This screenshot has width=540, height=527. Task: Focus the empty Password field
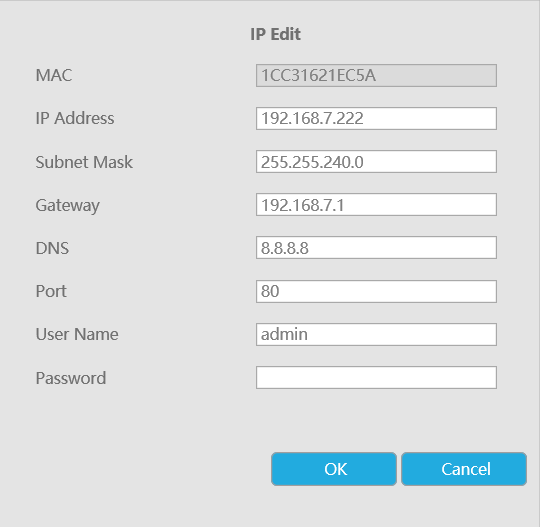(x=376, y=378)
